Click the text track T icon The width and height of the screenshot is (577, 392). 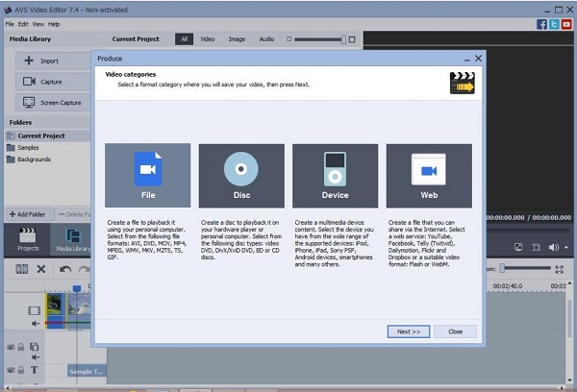click(x=35, y=370)
